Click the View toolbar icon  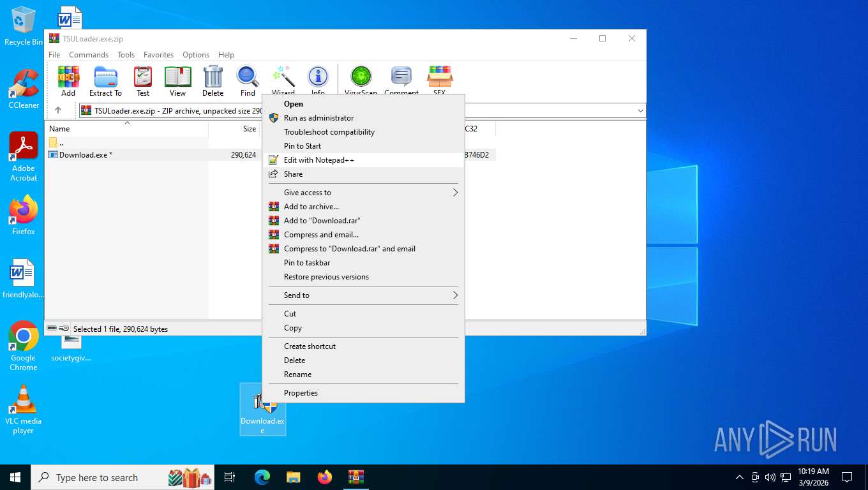177,81
